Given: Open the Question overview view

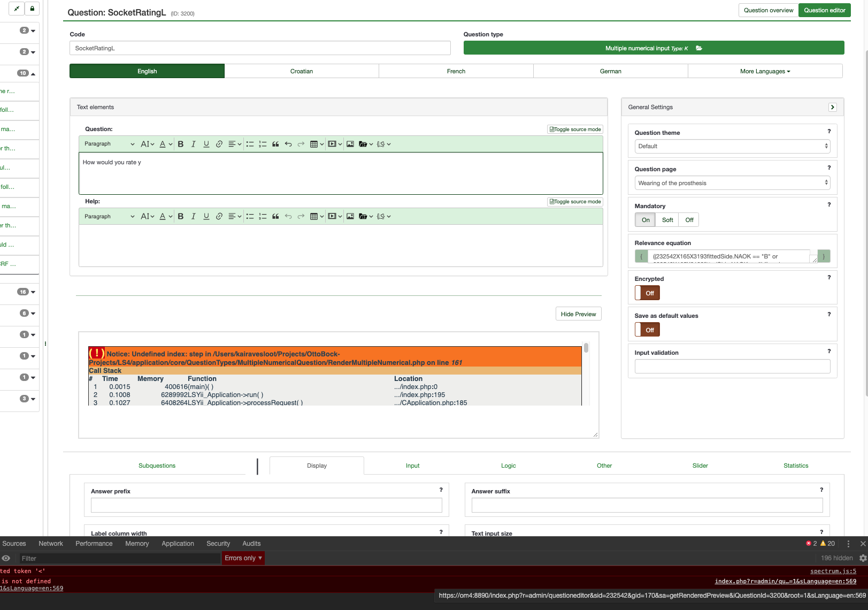Looking at the screenshot, I should coord(768,10).
